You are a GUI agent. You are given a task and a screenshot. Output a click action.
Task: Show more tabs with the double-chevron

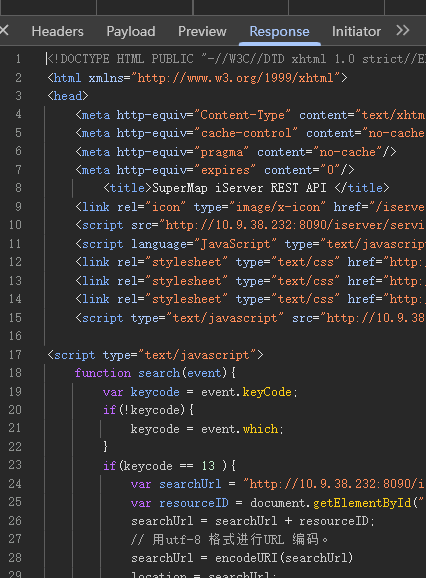click(x=403, y=31)
